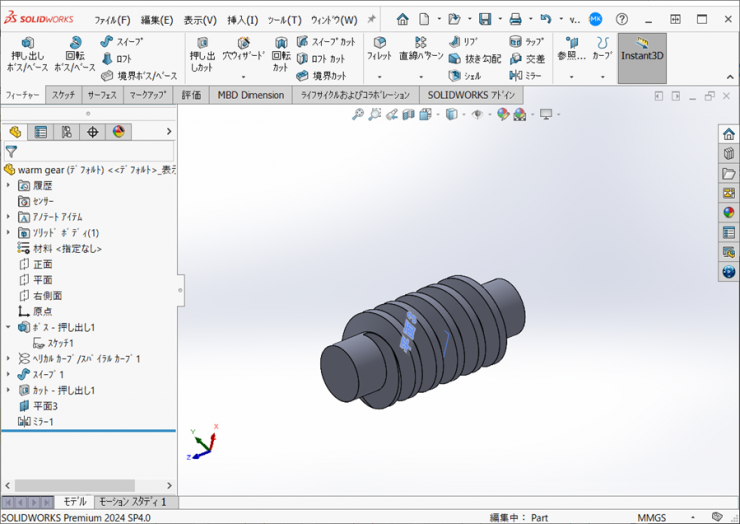740x524 pixels.
Task: Switch to the スケッチ tab
Action: (x=63, y=95)
